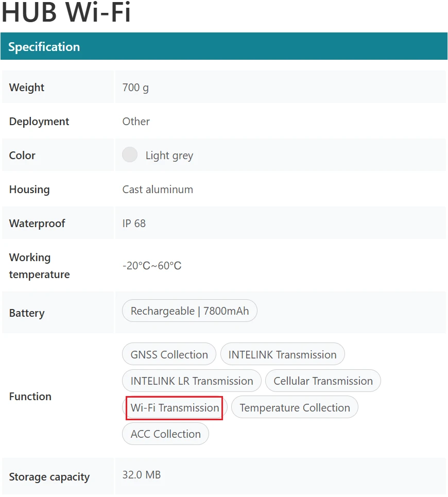Click the Specification section header
Screen dimensions: 448x497
pos(44,47)
